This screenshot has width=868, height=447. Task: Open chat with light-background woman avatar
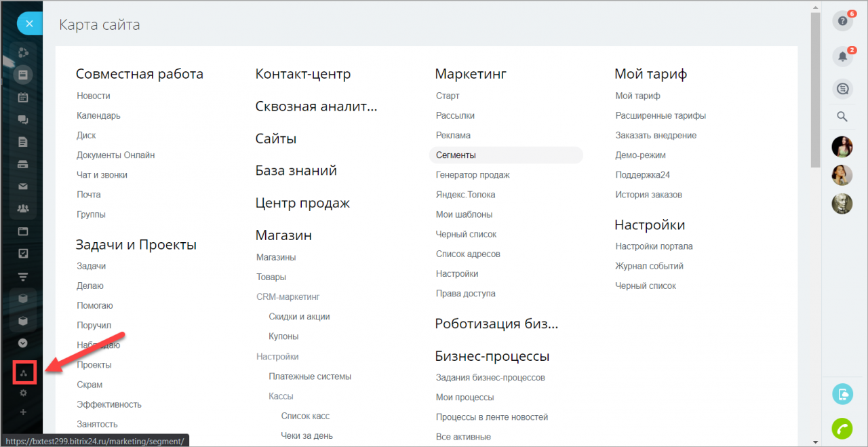pyautogui.click(x=842, y=175)
